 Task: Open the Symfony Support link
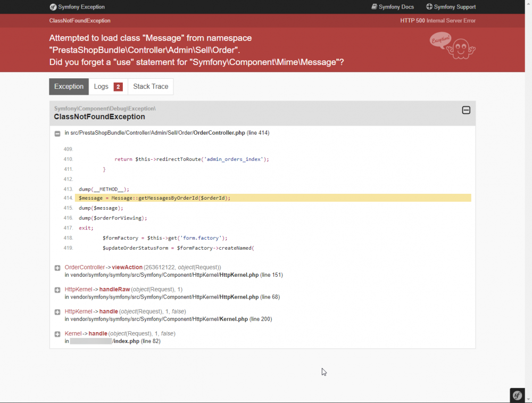pyautogui.click(x=451, y=7)
